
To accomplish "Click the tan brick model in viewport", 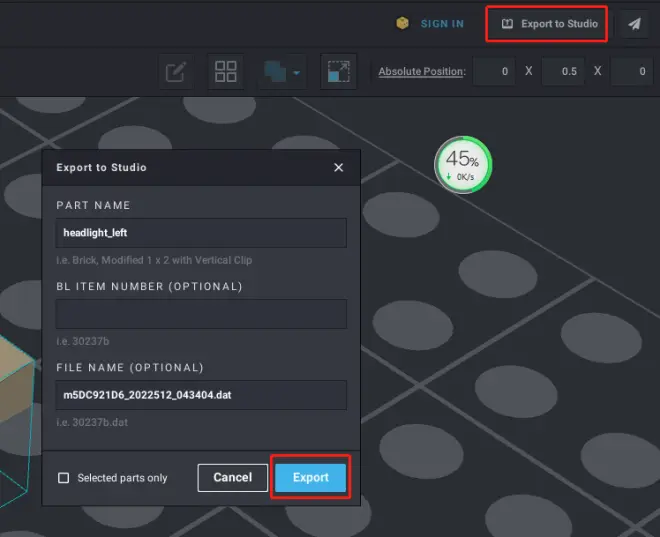I will (16, 383).
